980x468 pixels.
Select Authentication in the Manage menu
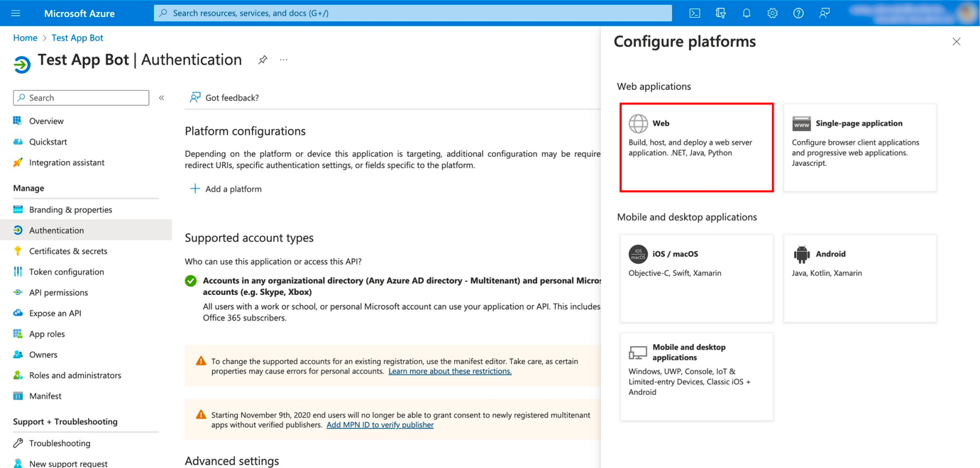85,230
